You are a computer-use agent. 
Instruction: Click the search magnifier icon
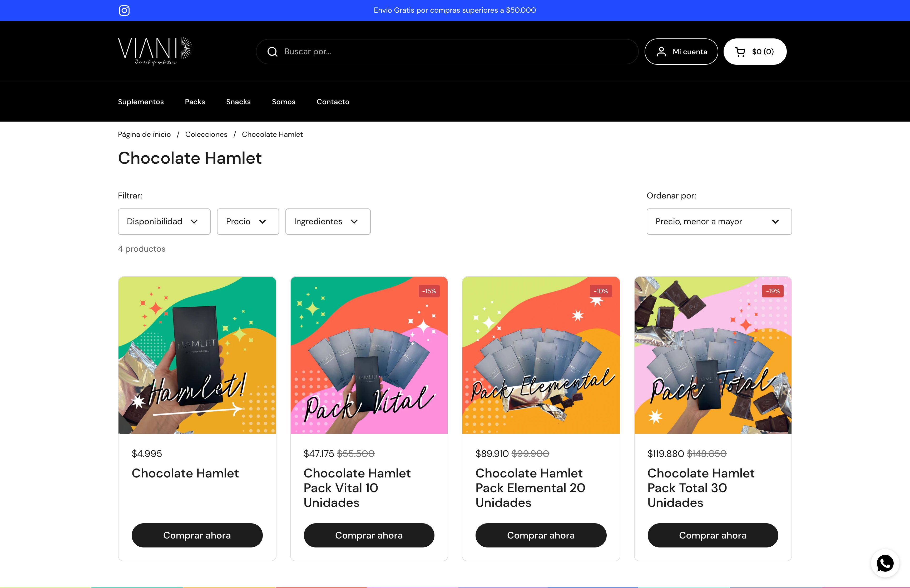click(x=272, y=52)
